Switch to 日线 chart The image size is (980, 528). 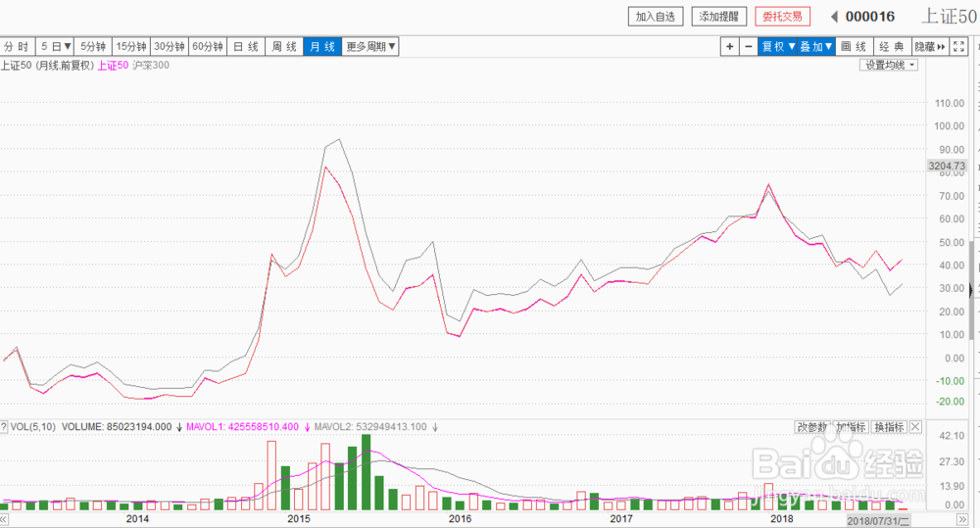(x=246, y=47)
